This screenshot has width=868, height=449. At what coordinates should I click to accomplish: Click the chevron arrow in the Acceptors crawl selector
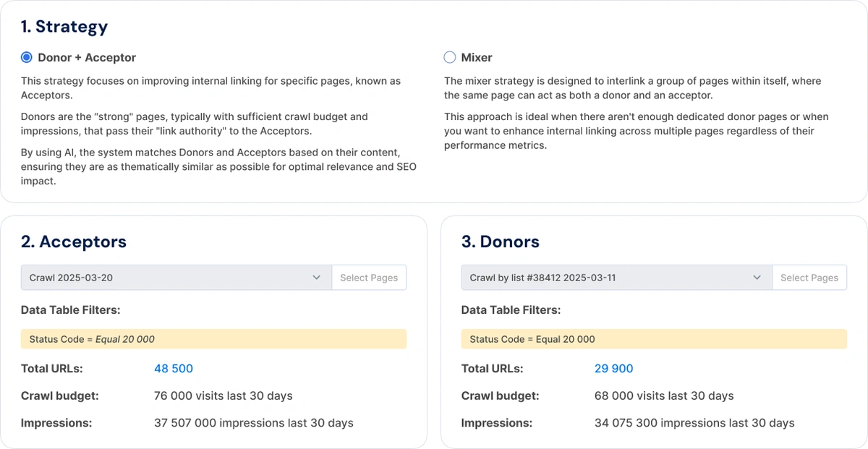(x=317, y=278)
